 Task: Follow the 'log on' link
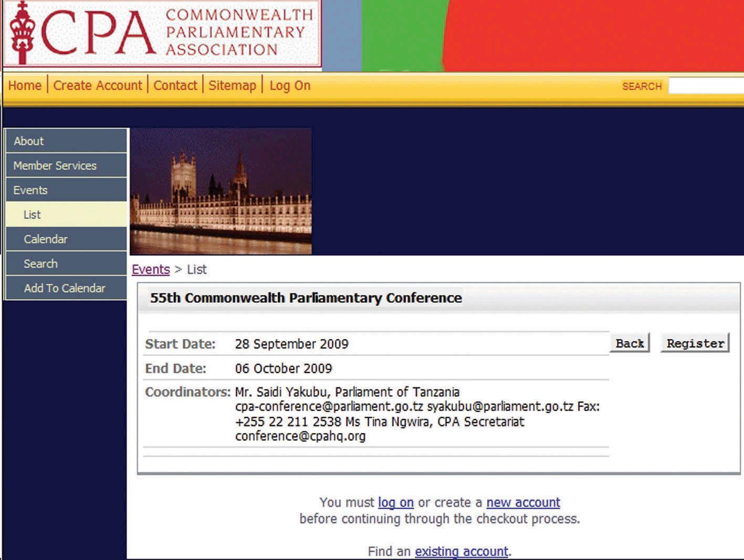pos(396,502)
